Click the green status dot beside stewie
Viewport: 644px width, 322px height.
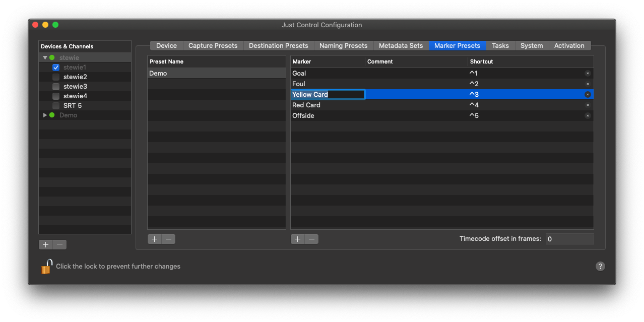[x=52, y=57]
